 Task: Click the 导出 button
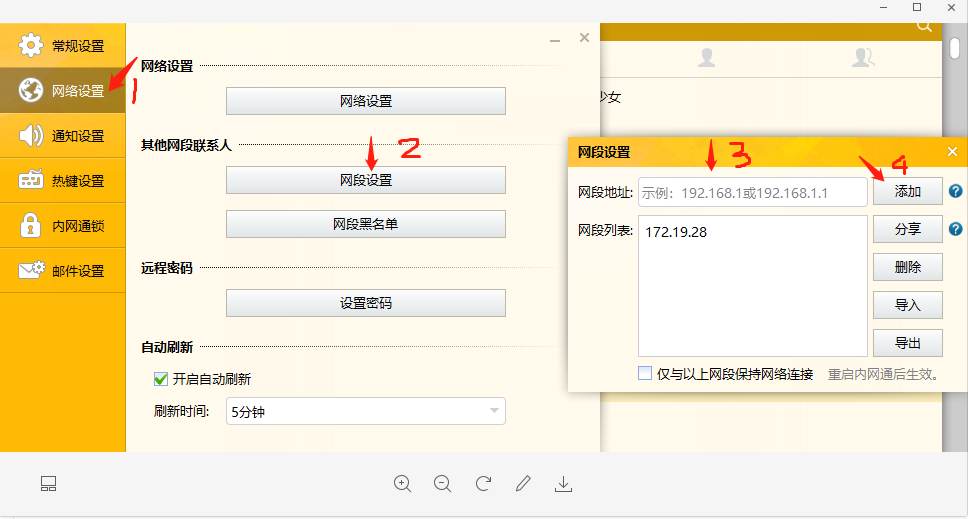pos(908,343)
